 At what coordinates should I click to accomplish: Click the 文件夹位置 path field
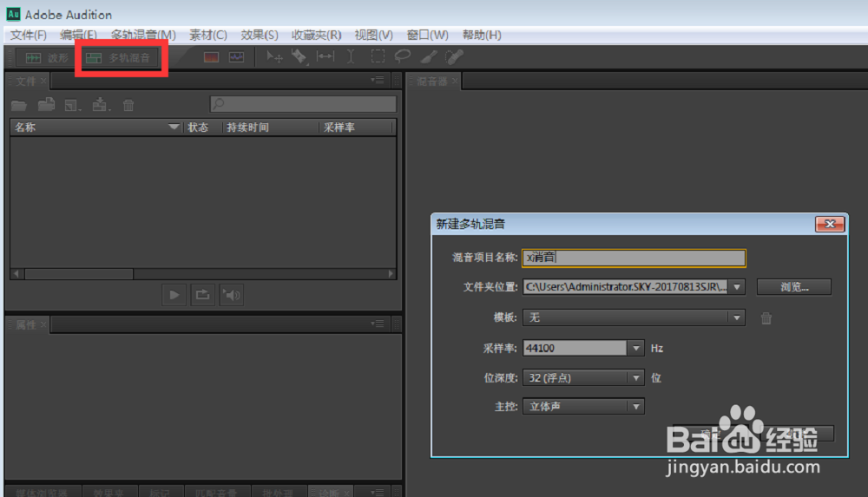click(x=626, y=287)
